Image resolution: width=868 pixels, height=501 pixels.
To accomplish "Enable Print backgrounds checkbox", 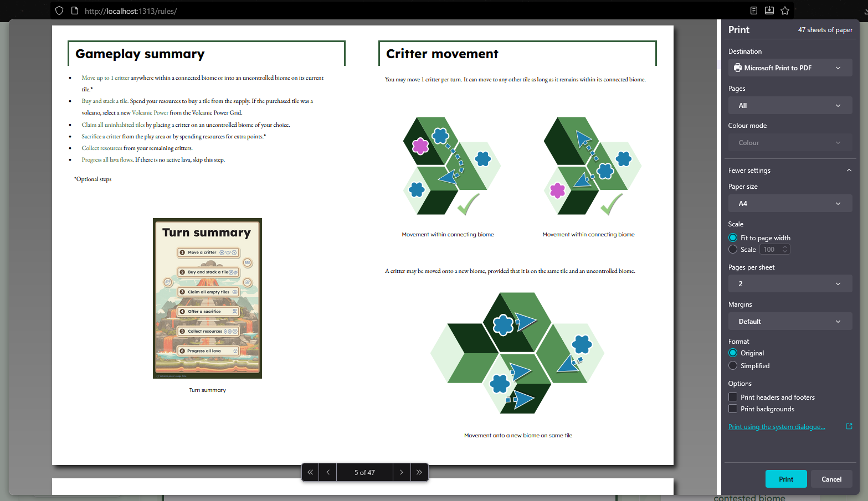I will [x=733, y=409].
